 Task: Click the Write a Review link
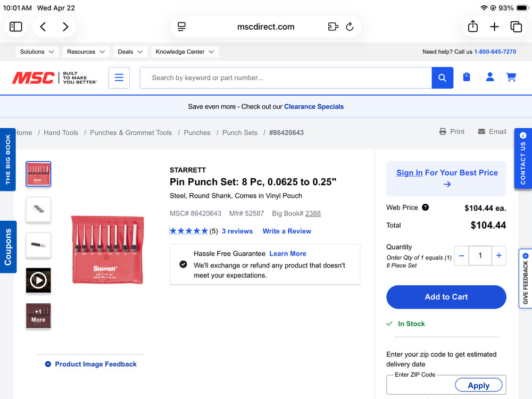(x=287, y=231)
